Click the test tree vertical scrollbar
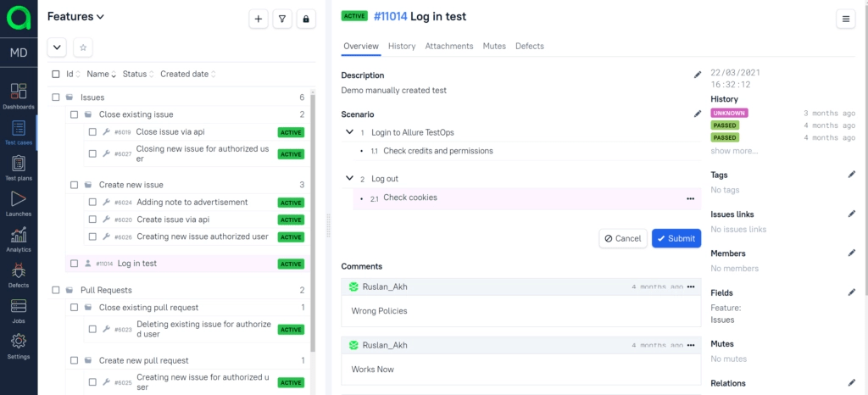Viewport: 868px width, 395px height. (x=313, y=212)
